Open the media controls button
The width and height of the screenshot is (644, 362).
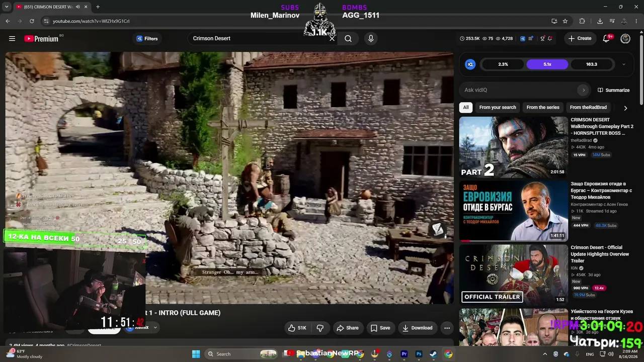coord(612,21)
